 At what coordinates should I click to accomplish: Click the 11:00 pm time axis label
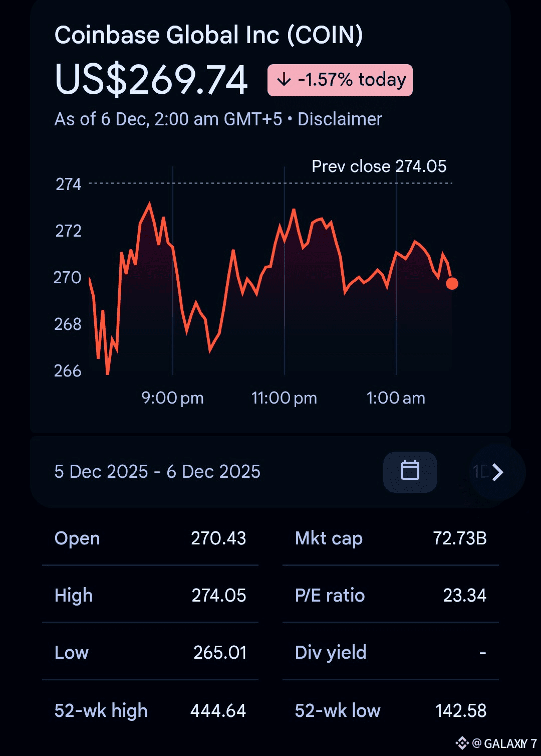284,398
